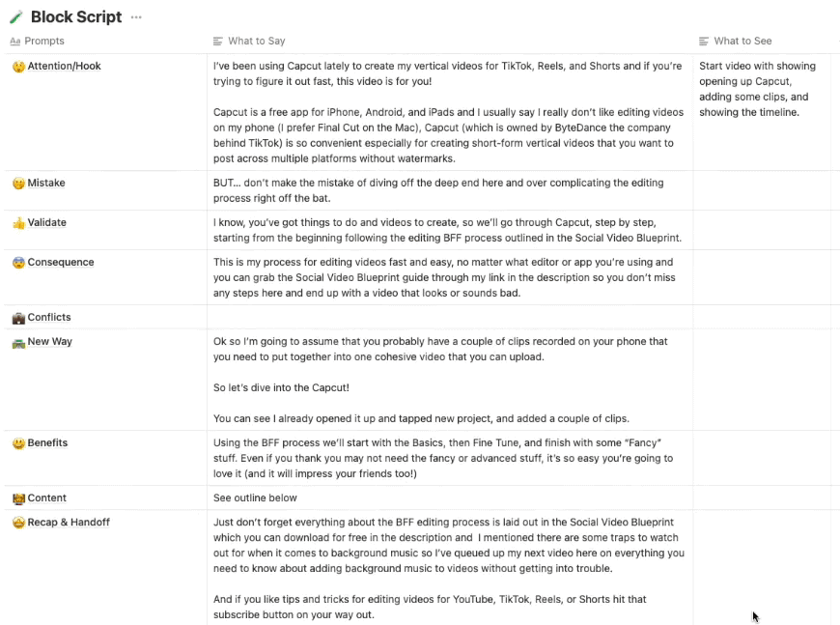The width and height of the screenshot is (840, 625).
Task: Open the three-dot menu next to Block Script
Action: click(x=136, y=17)
